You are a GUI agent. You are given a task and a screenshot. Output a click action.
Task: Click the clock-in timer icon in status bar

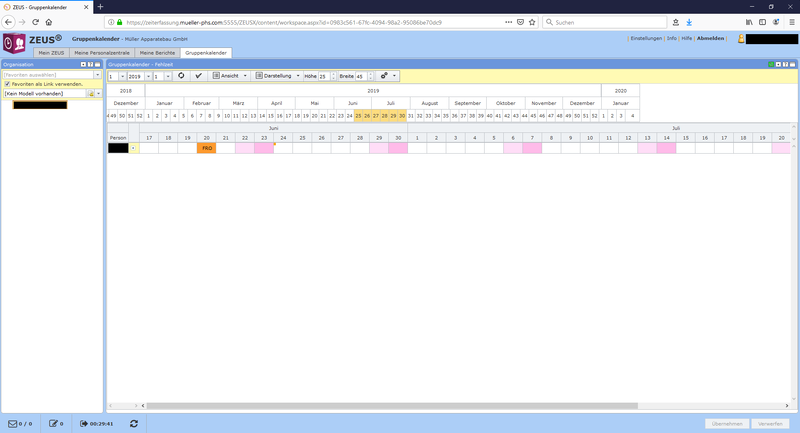pyautogui.click(x=84, y=424)
